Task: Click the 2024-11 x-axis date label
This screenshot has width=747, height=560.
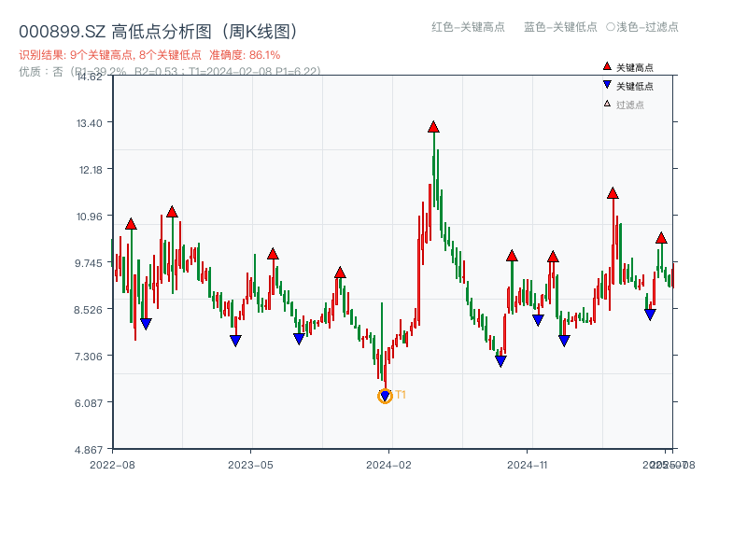Action: (527, 465)
